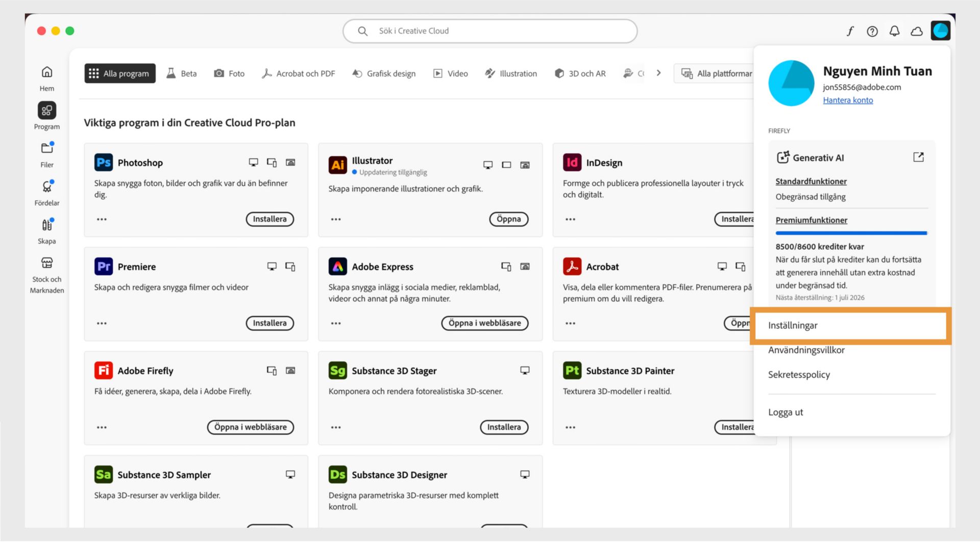Click the Adobe Firefly app icon
Screen dimensions: 980x542
pos(104,371)
